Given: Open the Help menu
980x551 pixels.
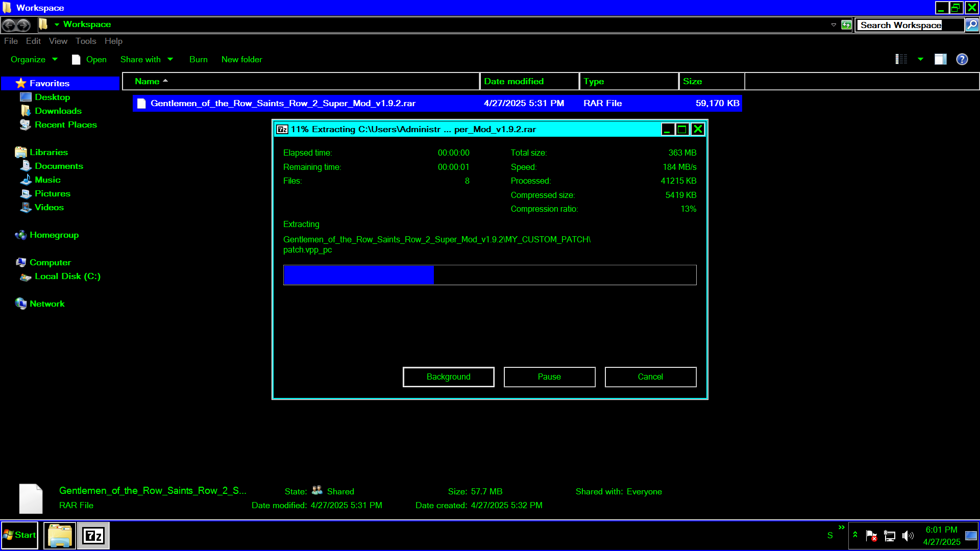Looking at the screenshot, I should [113, 41].
